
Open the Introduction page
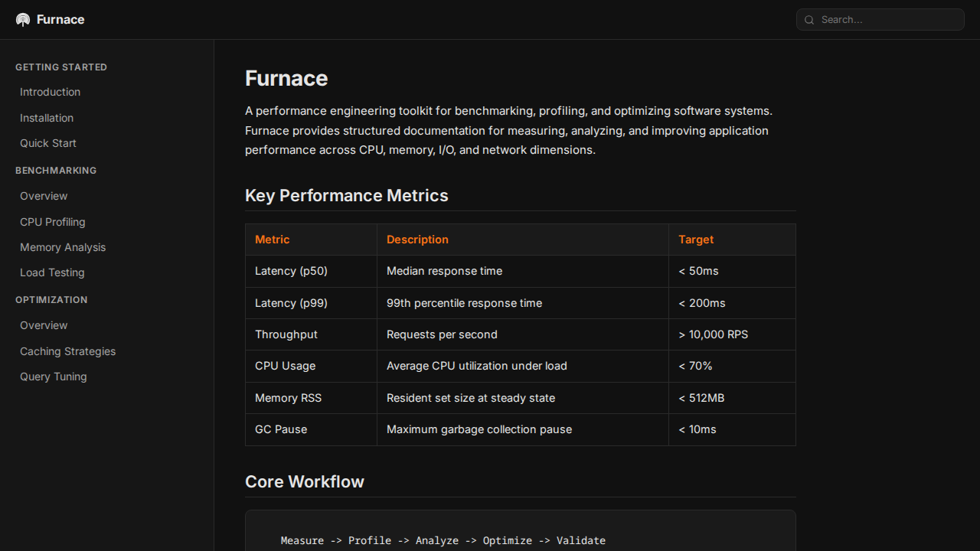(50, 92)
